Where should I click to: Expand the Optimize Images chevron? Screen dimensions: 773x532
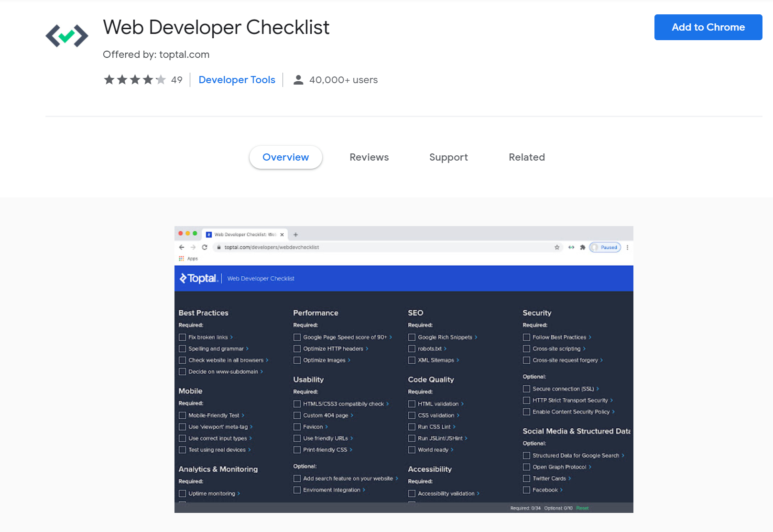pos(349,360)
